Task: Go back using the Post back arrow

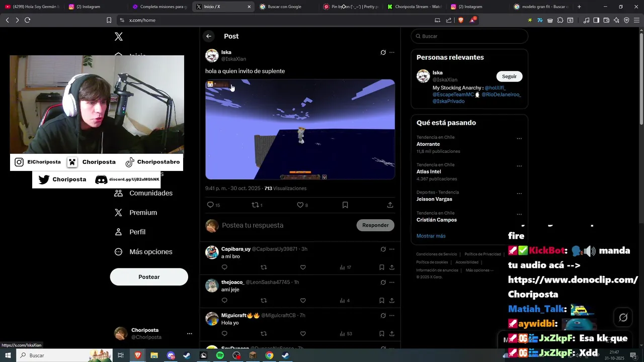Action: pyautogui.click(x=208, y=36)
